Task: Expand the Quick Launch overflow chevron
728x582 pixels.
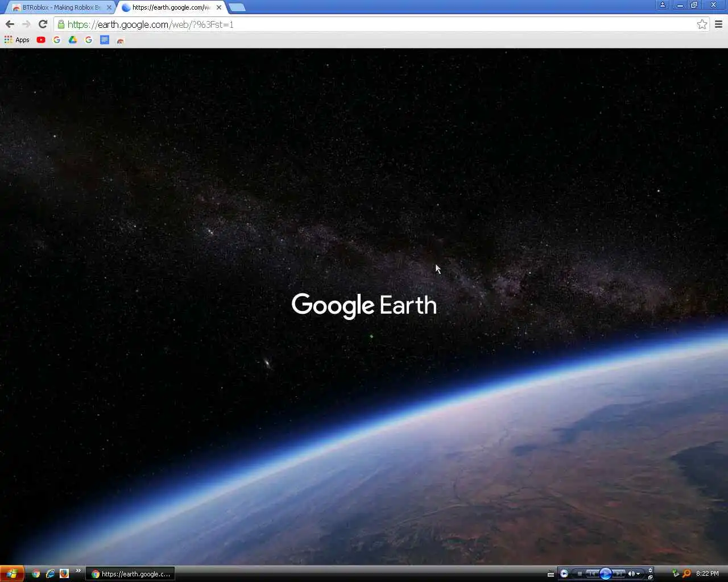Action: pyautogui.click(x=78, y=571)
